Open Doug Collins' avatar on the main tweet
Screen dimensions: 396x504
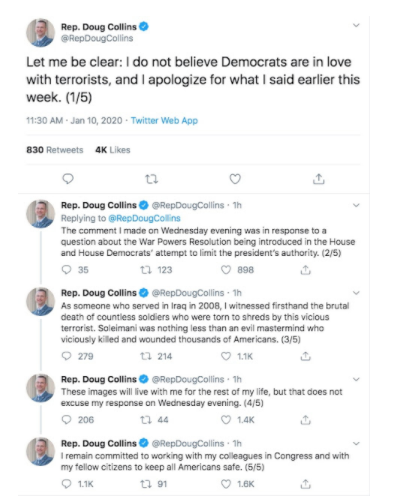coord(41,32)
